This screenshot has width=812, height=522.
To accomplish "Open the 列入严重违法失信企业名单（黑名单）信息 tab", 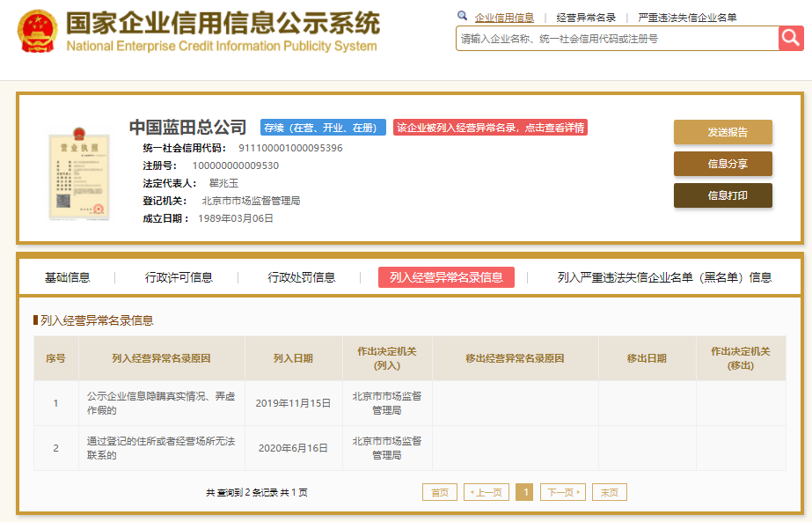I will tap(664, 278).
